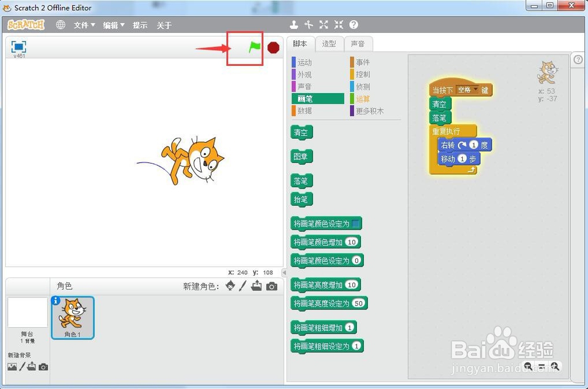Image resolution: width=588 pixels, height=389 pixels.
Task: Select the Grow sprite tool
Action: pos(323,25)
